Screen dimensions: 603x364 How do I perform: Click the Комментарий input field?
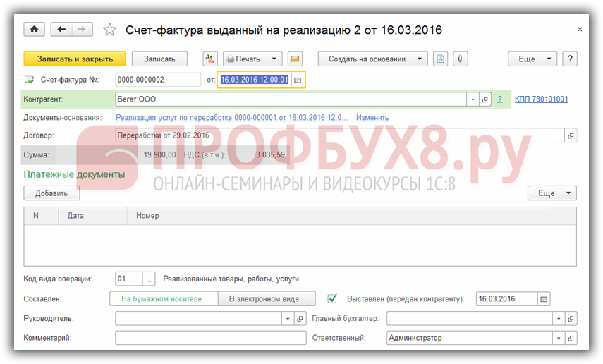coord(210,338)
